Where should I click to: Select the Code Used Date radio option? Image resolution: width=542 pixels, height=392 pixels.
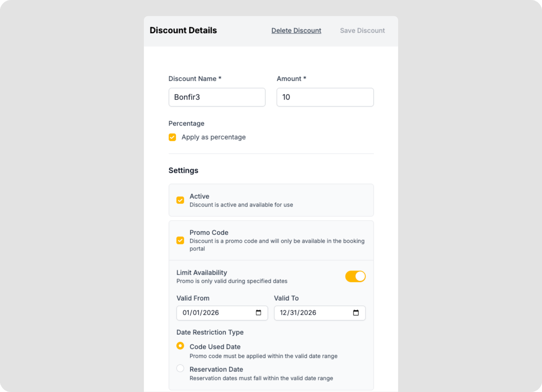(x=180, y=346)
